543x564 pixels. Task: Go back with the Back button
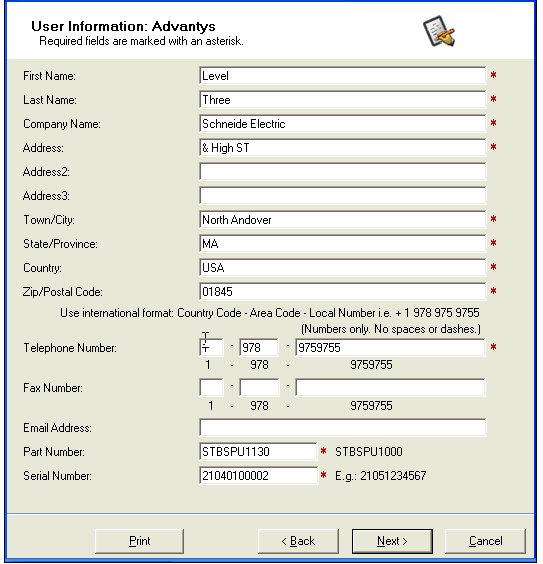click(298, 541)
